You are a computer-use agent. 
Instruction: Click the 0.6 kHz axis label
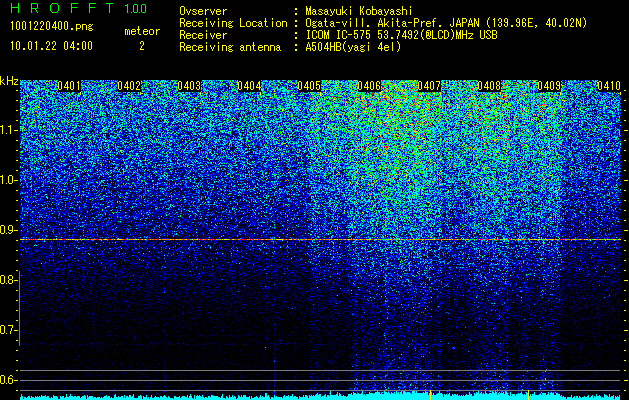[7, 380]
